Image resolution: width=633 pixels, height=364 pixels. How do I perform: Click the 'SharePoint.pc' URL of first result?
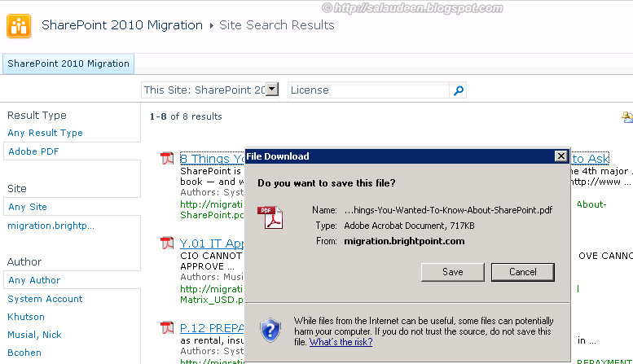[x=212, y=215]
